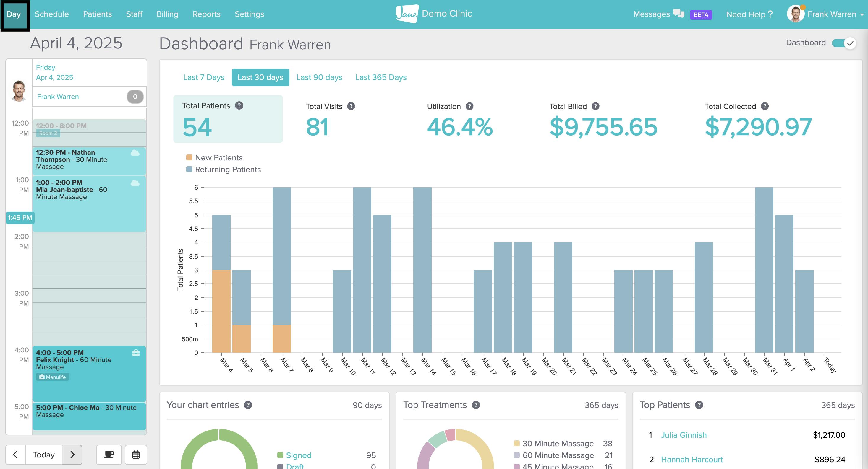Click briefcase icon on Felix Knight appointment
Viewport: 868px width, 469px height.
(136, 353)
